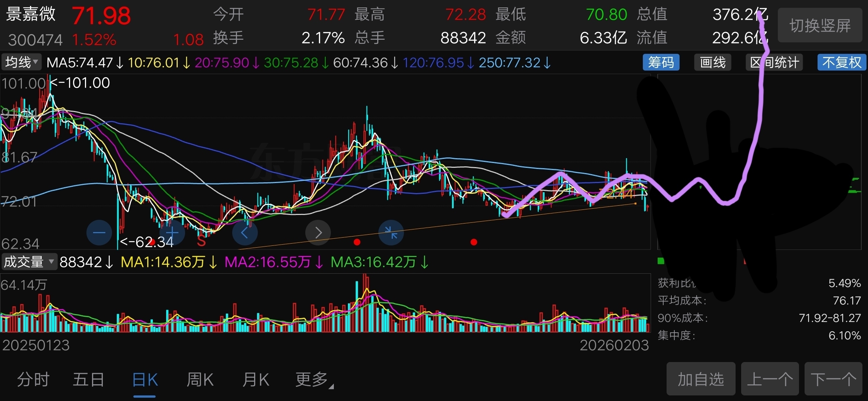Click red event dot on the right
This screenshot has height=401, width=868.
point(474,242)
